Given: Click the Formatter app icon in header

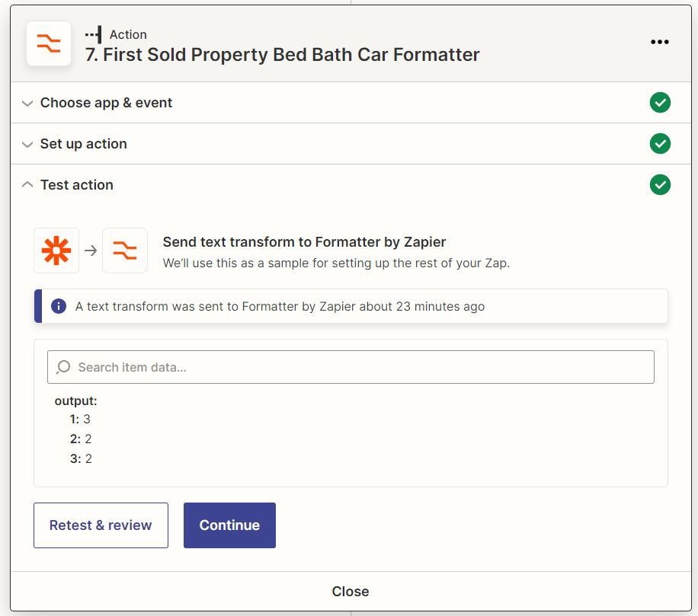Looking at the screenshot, I should pyautogui.click(x=49, y=43).
